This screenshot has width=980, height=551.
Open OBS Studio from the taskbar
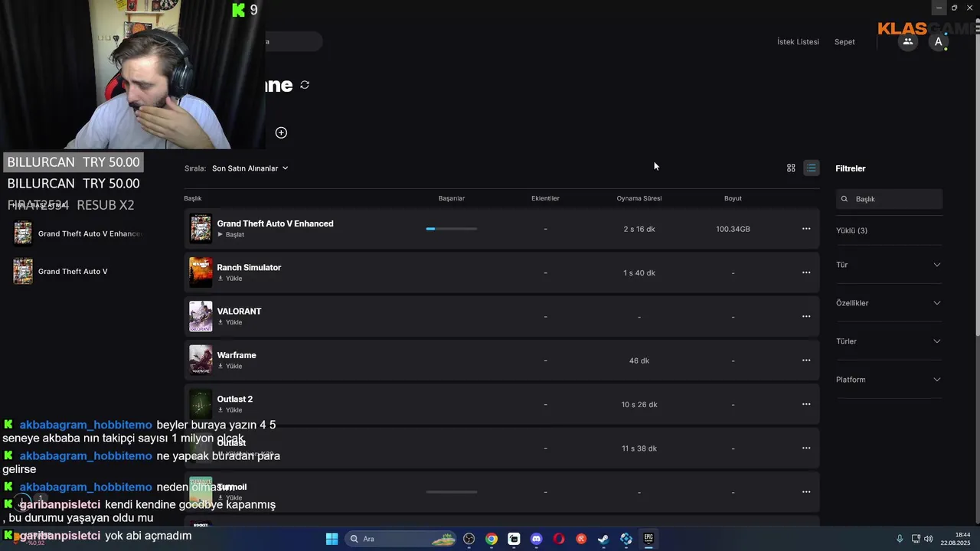(x=469, y=539)
